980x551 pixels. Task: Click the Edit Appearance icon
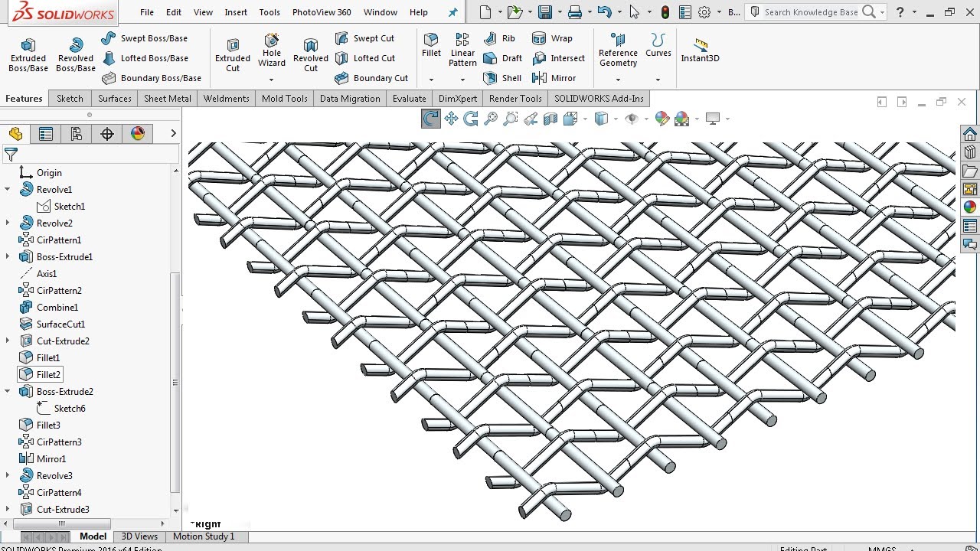tap(662, 119)
